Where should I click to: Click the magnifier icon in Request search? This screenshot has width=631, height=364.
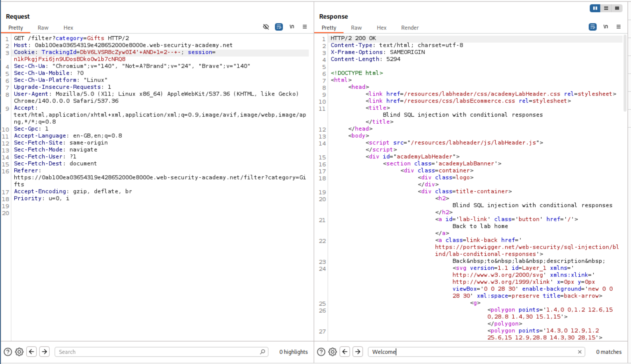pos(263,352)
